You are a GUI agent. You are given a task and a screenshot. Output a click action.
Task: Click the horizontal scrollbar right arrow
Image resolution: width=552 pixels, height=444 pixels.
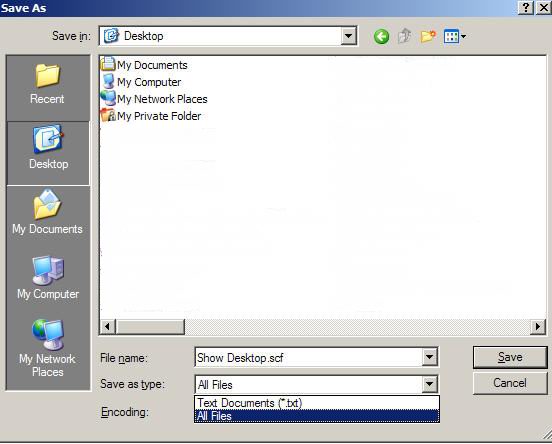point(538,326)
